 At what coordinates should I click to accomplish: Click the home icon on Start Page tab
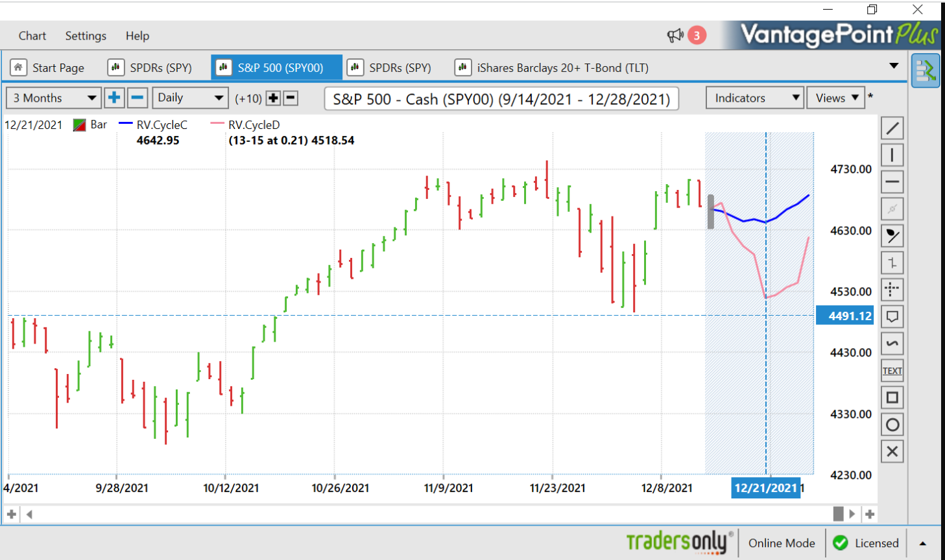[18, 67]
